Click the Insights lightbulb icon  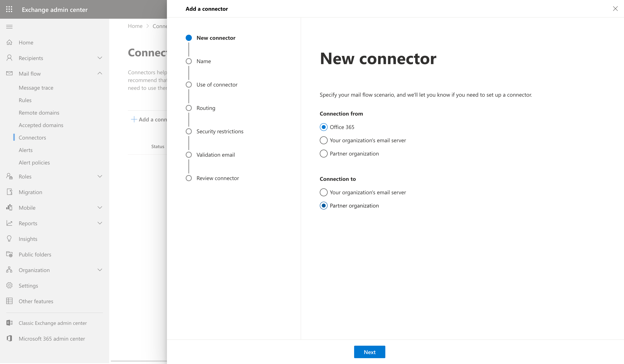click(x=9, y=239)
